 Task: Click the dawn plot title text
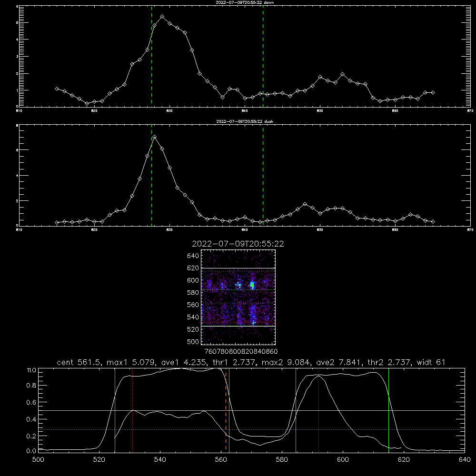click(x=245, y=2)
